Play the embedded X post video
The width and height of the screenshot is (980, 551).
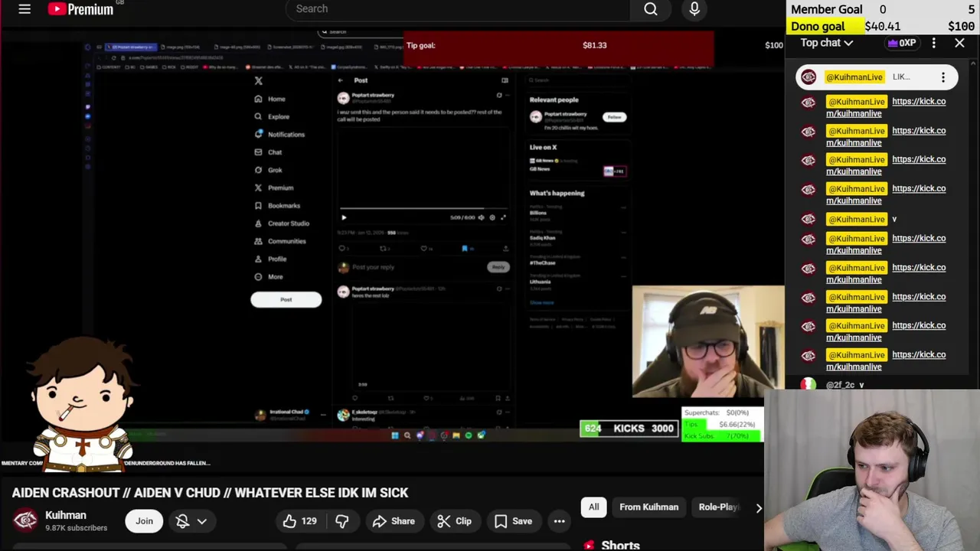pyautogui.click(x=344, y=218)
